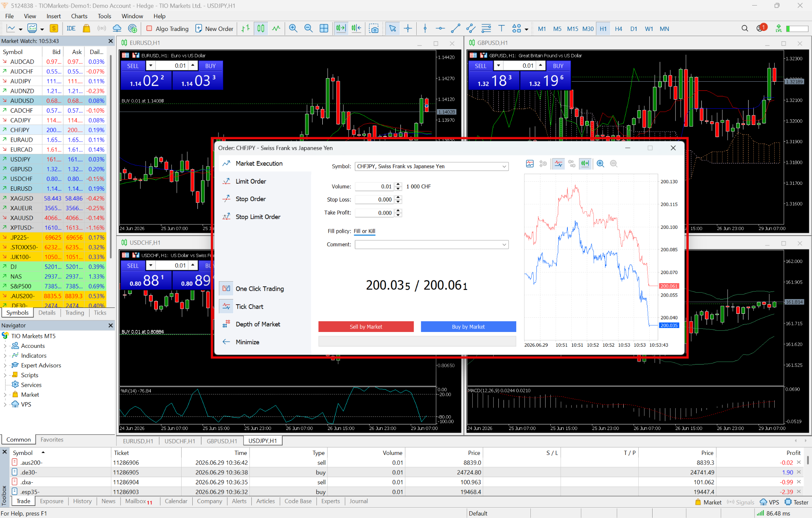The height and width of the screenshot is (518, 812).
Task: Select the Vertical Line drawing tool
Action: coord(425,29)
